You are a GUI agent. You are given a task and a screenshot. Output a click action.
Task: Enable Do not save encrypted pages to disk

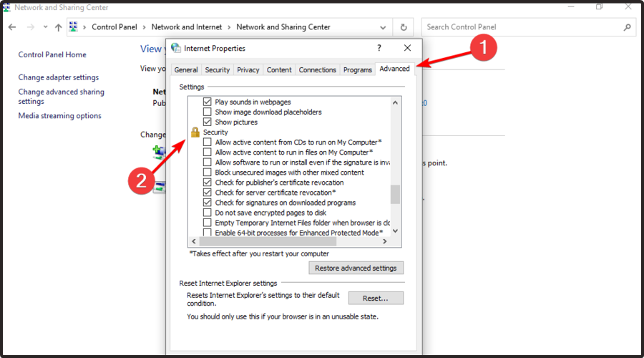(x=208, y=213)
